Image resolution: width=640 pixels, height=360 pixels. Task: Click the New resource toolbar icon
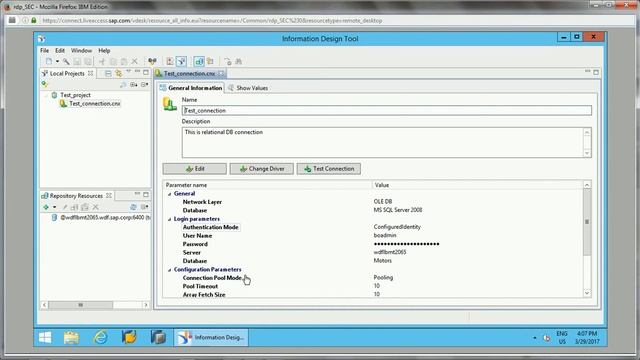point(49,62)
